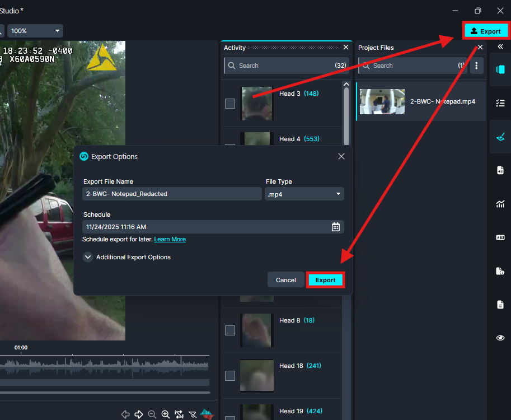
Task: Collapse the right sidebar with double chevron
Action: point(500,47)
